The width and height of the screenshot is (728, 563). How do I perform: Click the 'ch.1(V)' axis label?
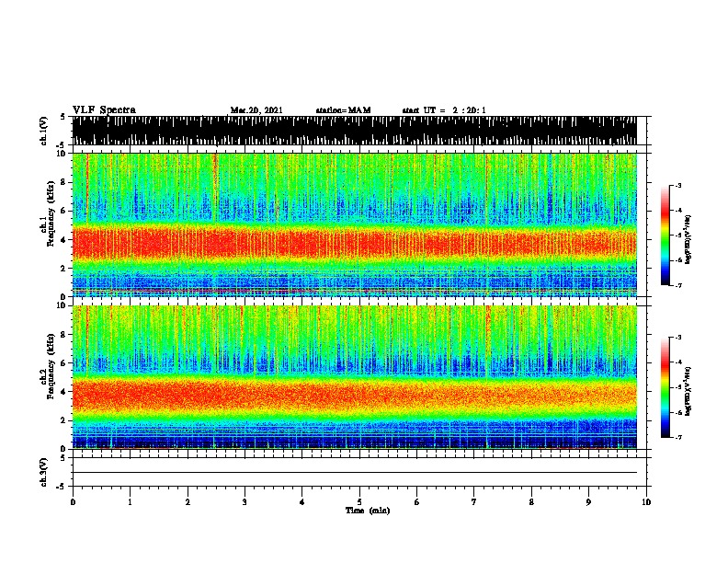coord(44,131)
